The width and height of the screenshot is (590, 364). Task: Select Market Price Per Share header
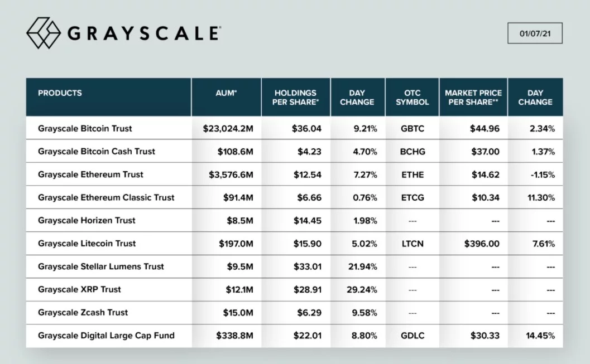click(x=473, y=98)
